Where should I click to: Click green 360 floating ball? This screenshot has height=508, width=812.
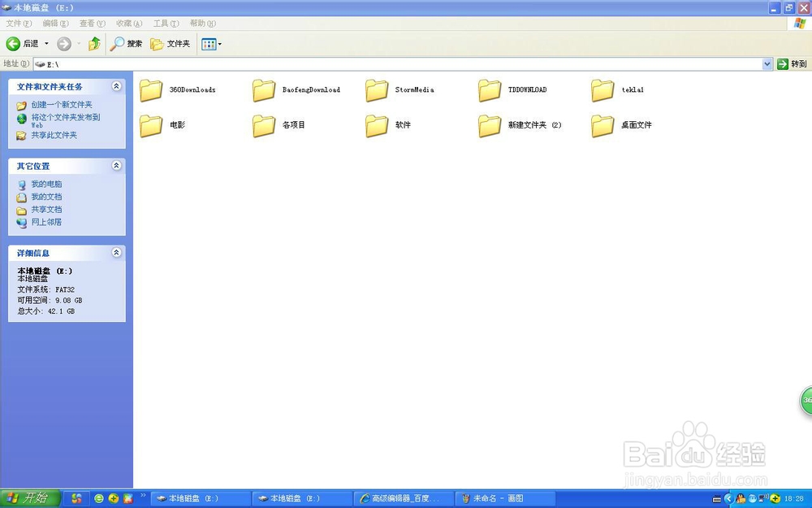806,401
